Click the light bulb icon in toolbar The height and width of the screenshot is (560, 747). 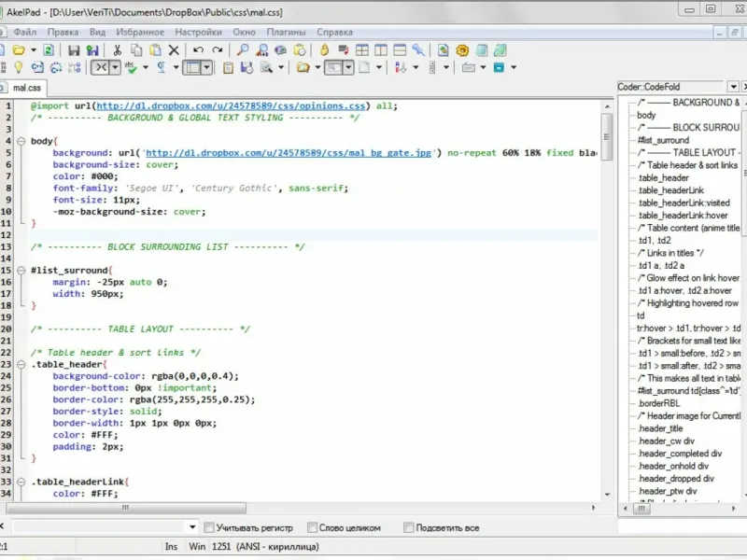17,67
